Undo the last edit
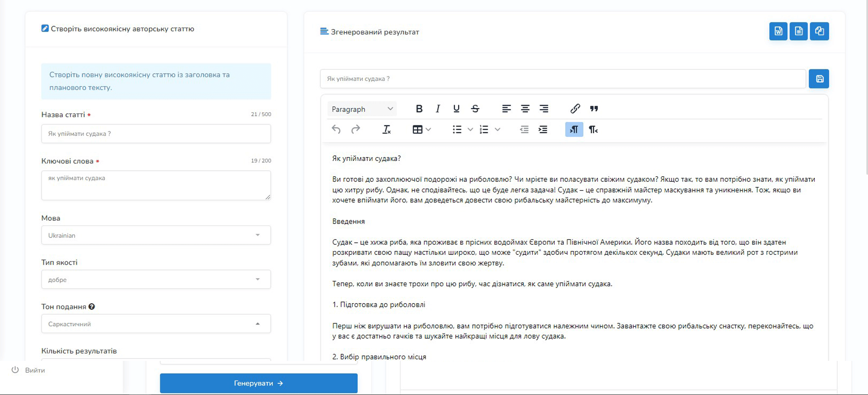868x395 pixels. coord(336,129)
